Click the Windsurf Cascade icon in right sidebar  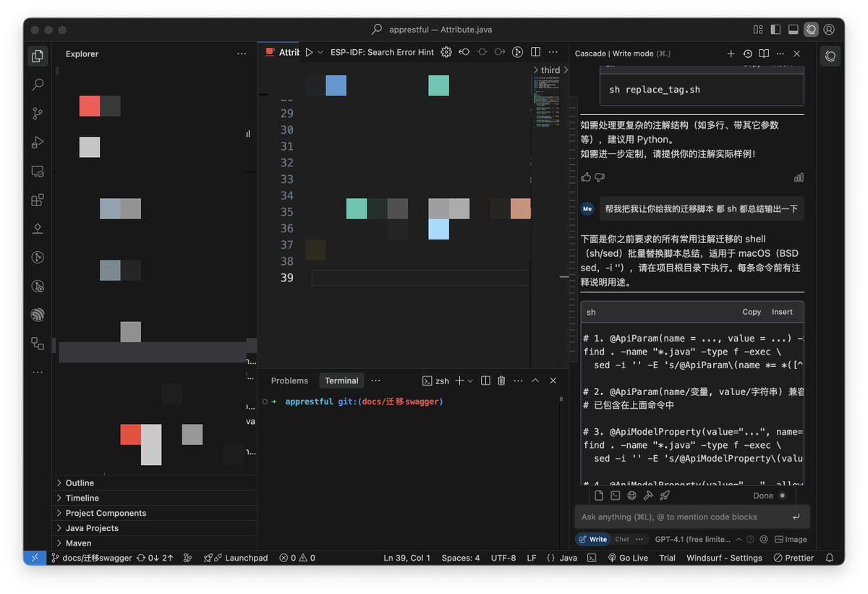[830, 56]
